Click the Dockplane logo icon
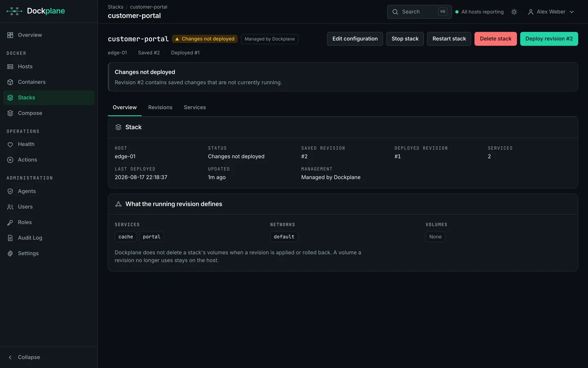588x368 pixels. [14, 11]
